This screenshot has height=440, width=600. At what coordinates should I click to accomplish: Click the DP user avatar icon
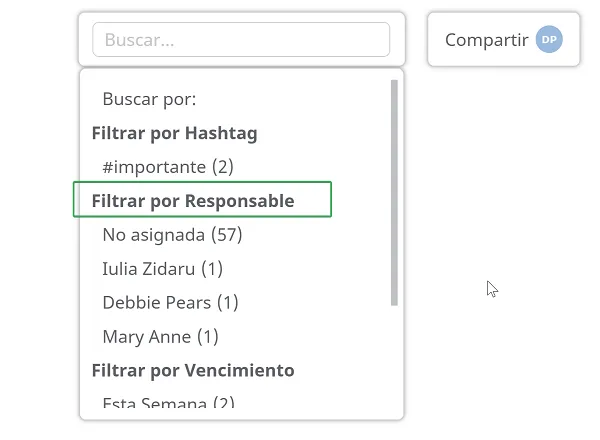tap(549, 39)
